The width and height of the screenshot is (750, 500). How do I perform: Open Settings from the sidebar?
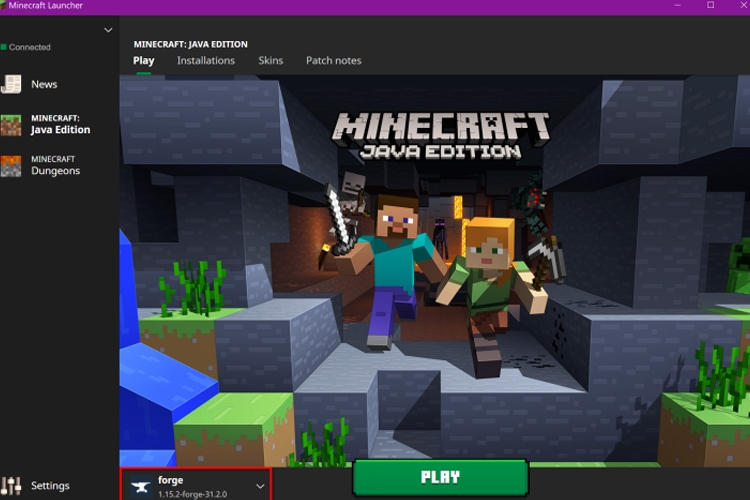[x=50, y=486]
